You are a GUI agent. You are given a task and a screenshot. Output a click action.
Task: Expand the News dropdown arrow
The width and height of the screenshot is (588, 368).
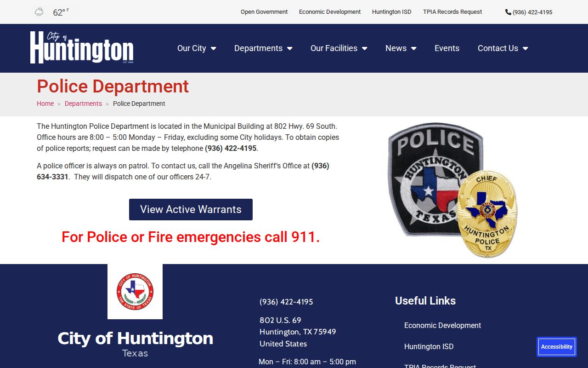coord(414,48)
